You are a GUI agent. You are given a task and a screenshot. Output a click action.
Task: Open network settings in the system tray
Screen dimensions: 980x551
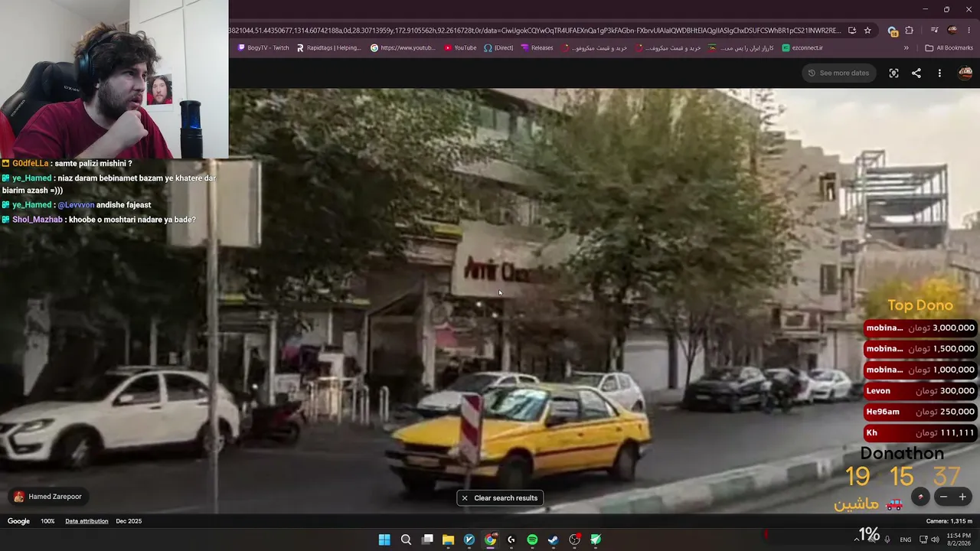pos(922,540)
